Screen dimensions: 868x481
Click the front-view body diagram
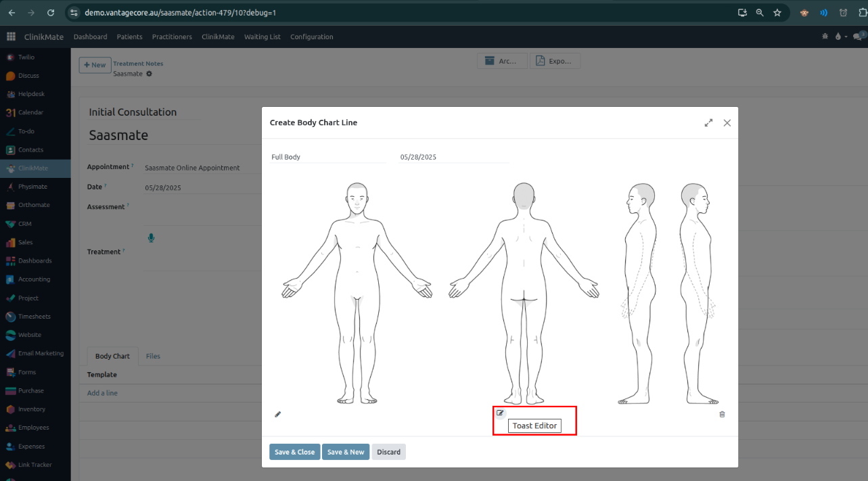[x=357, y=291]
